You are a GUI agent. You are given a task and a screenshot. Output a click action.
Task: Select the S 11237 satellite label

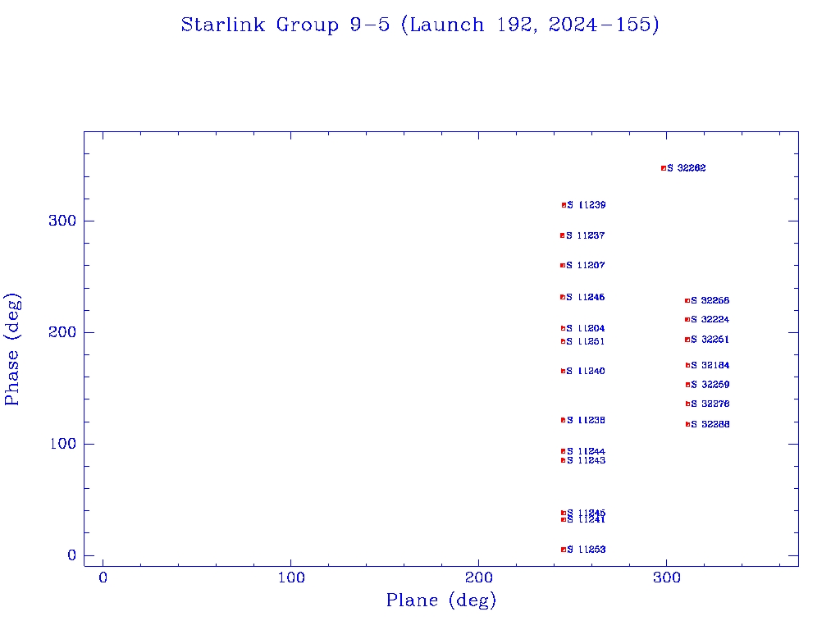(x=586, y=235)
